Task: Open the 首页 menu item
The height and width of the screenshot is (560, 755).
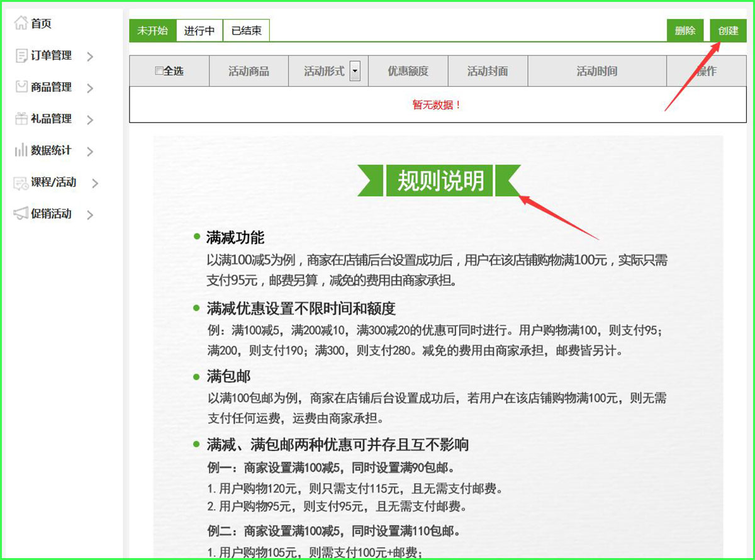Action: point(41,24)
